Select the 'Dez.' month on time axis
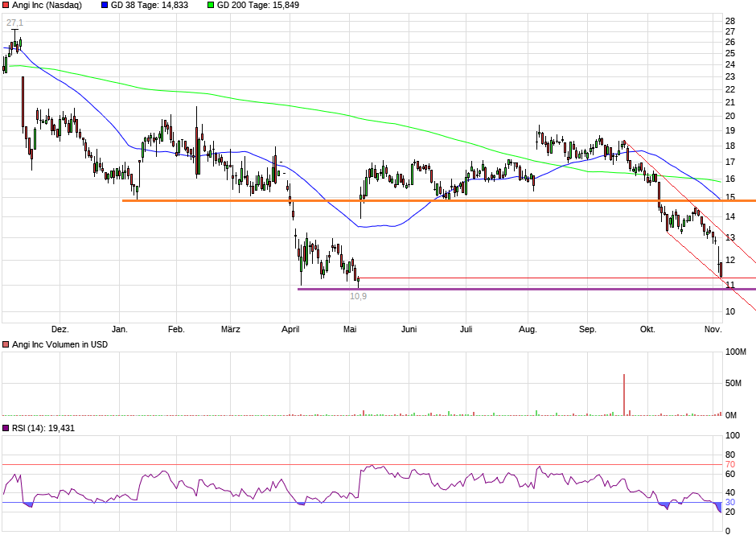756x539 pixels. click(x=60, y=329)
